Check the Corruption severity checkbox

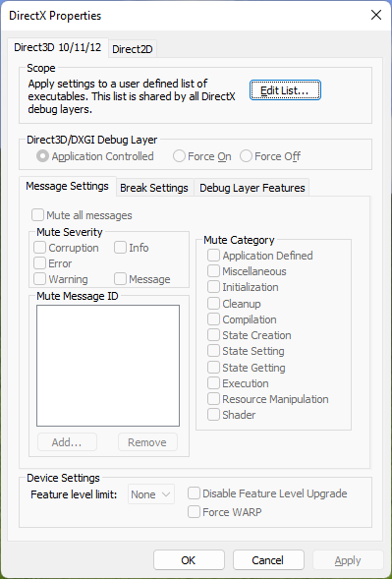[x=66, y=248]
